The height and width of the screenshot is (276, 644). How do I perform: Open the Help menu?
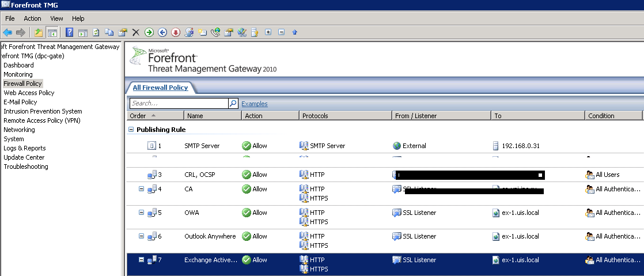[x=78, y=18]
